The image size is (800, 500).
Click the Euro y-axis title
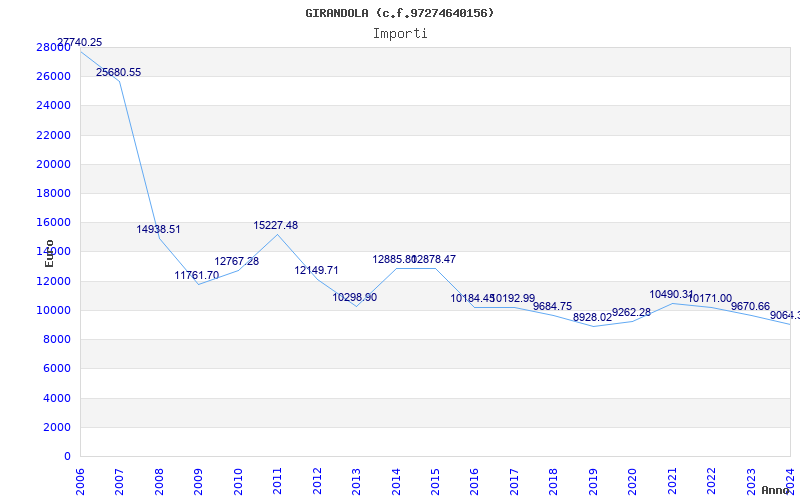click(49, 254)
